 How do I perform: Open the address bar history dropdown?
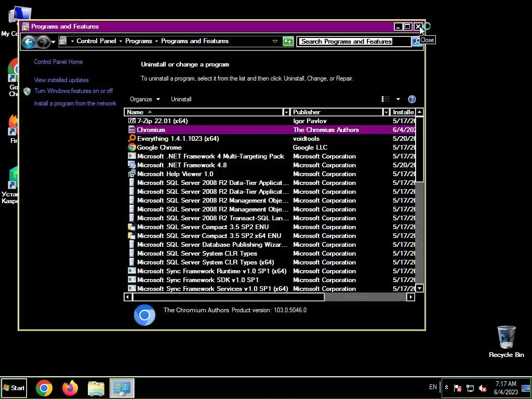pos(275,42)
